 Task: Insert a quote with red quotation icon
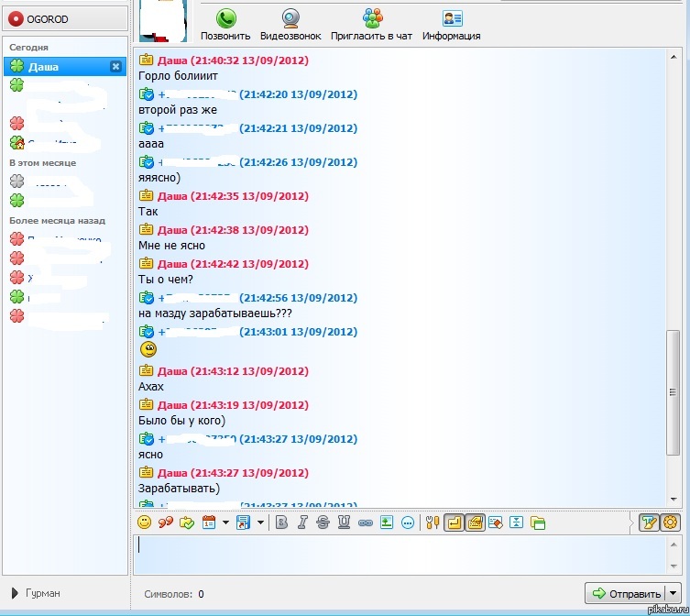click(x=166, y=522)
